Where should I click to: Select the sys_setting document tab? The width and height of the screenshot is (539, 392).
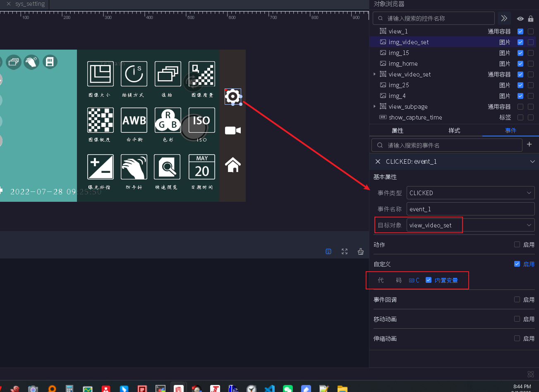click(30, 4)
